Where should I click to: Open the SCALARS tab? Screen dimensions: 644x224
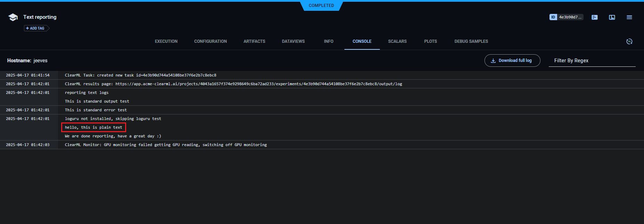[397, 41]
